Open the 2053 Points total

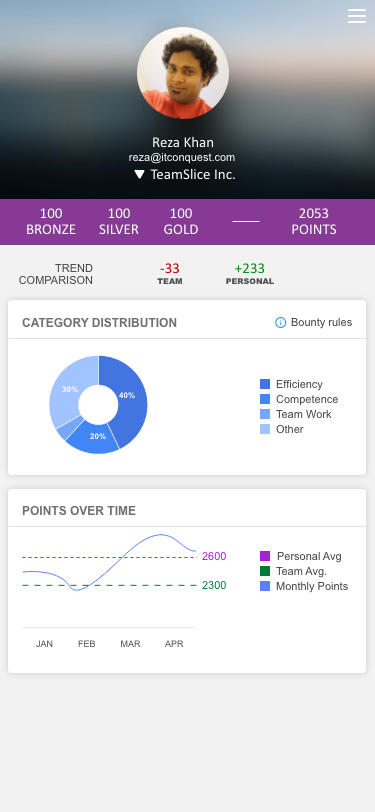tap(314, 222)
